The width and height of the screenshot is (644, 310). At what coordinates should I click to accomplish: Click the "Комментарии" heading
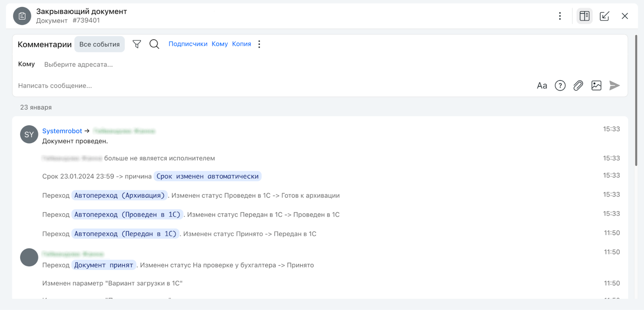coord(45,44)
